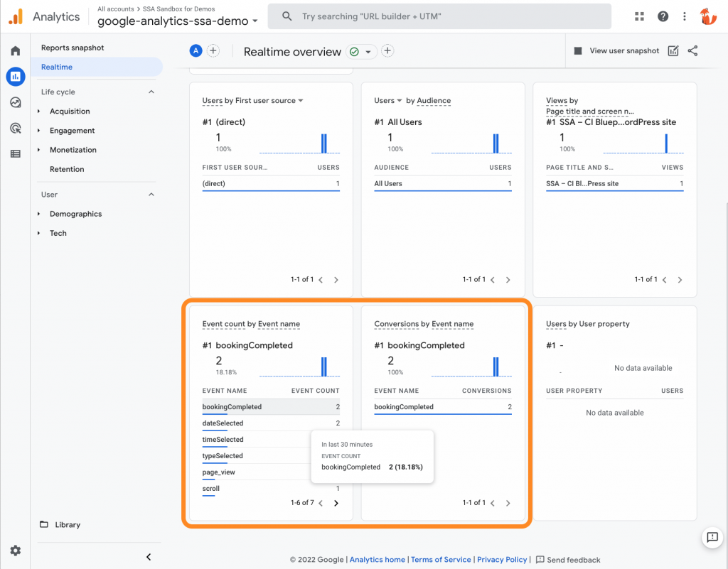The width and height of the screenshot is (728, 569).
Task: Collapse the Life cycle section
Action: click(x=151, y=92)
